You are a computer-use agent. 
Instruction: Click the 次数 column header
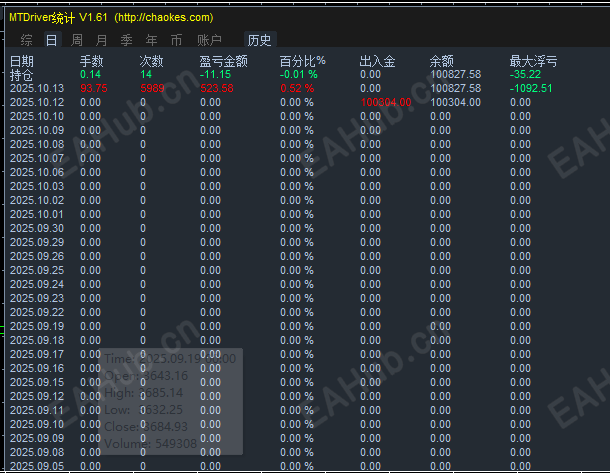(x=152, y=61)
